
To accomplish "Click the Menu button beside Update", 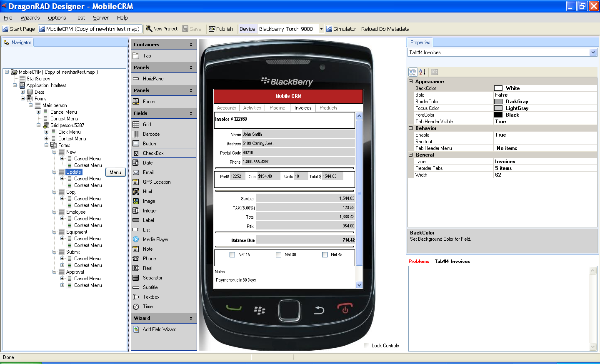I will point(115,172).
